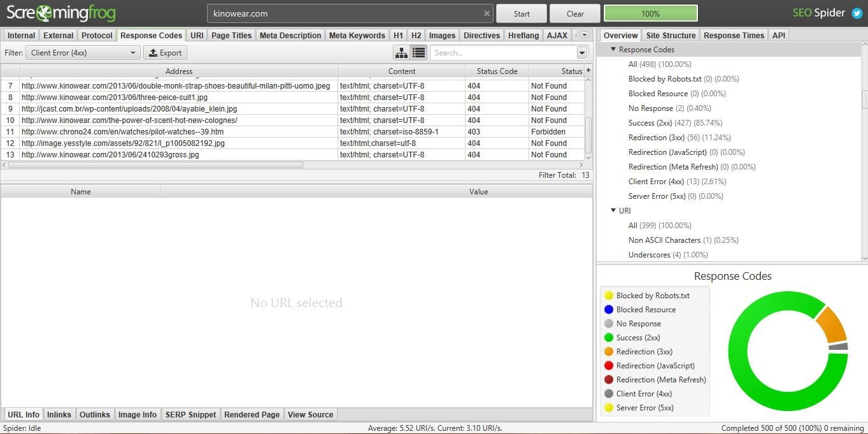This screenshot has width=868, height=434.
Task: Open the Filter Client Error (4xx) dropdown
Action: pyautogui.click(x=83, y=53)
